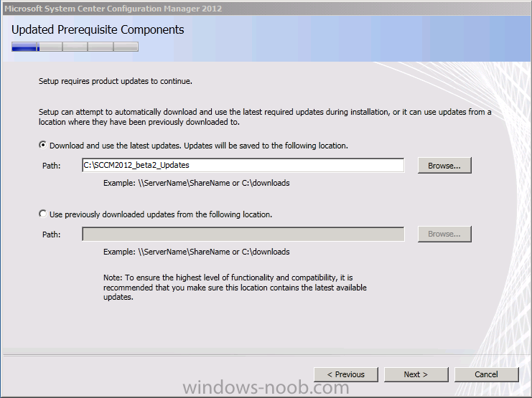Click Browse next to the download path
The image size is (532, 398).
[x=444, y=166]
